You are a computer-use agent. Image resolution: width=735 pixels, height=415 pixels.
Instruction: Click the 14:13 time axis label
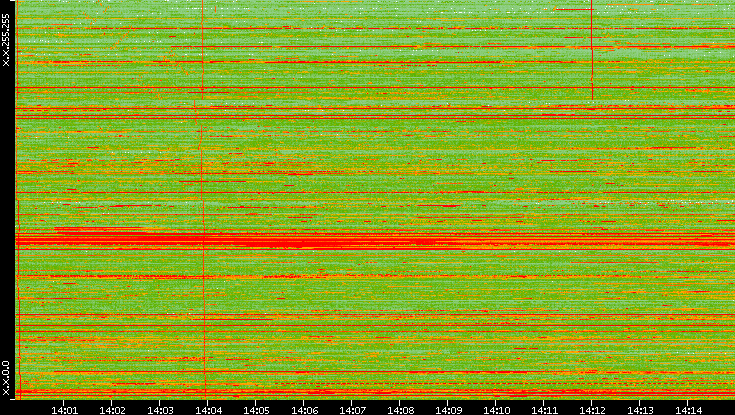click(640, 411)
